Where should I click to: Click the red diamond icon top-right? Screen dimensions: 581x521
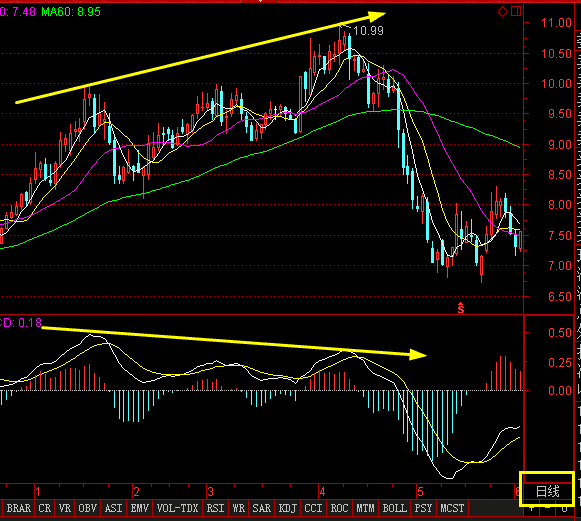(502, 11)
